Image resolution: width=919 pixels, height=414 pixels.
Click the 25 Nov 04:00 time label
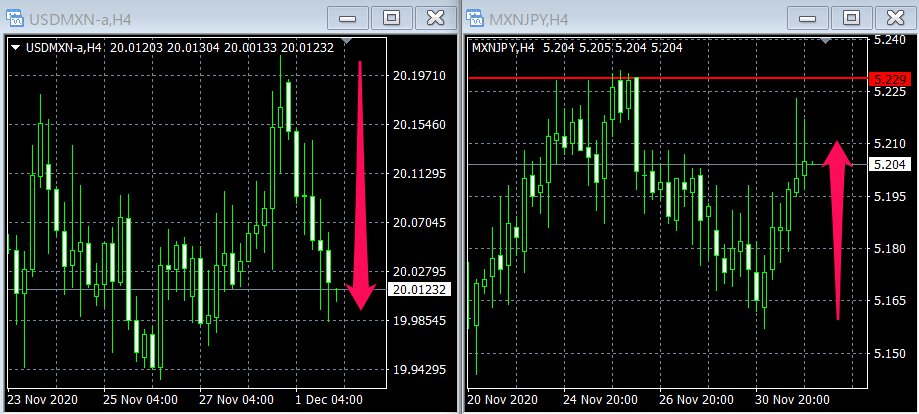143,401
